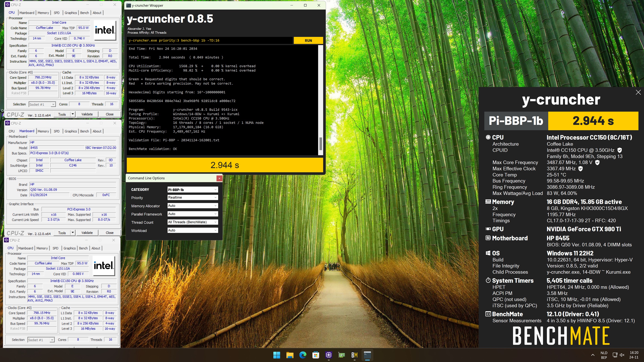Switch to CPU-Z taskbar icon
The image size is (644, 362).
329,355
